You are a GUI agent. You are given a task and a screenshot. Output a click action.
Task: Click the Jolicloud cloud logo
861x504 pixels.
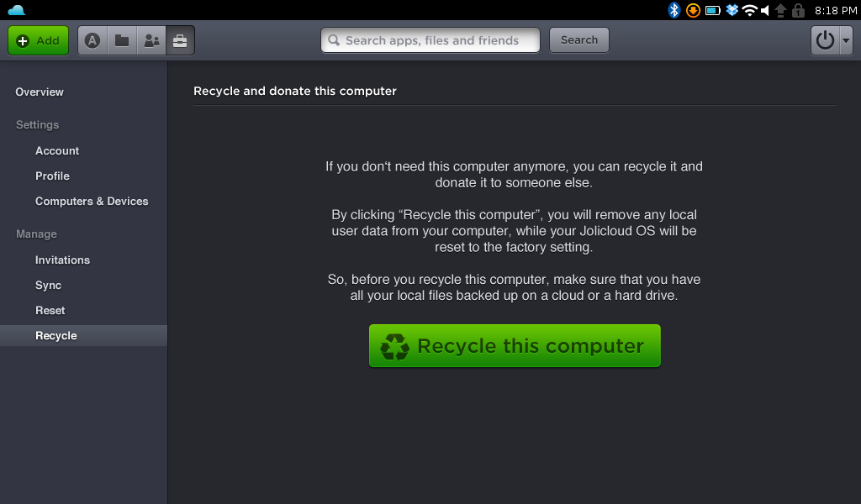[16, 10]
